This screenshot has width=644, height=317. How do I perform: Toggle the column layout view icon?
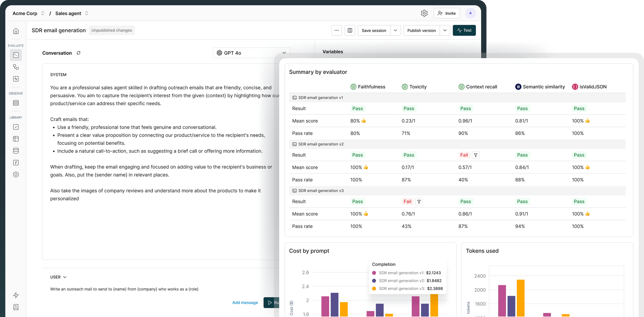tap(350, 30)
